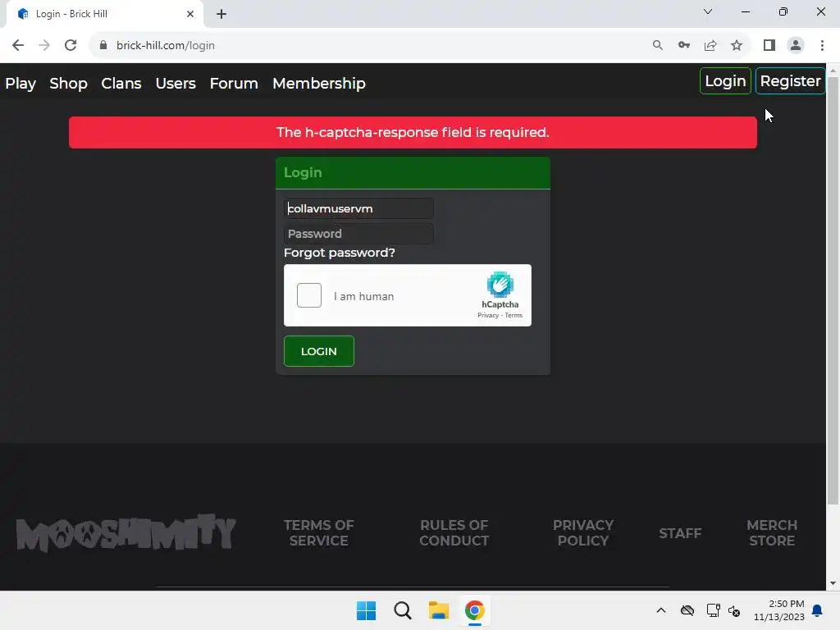Toggle the browser side panel icon

(x=769, y=46)
